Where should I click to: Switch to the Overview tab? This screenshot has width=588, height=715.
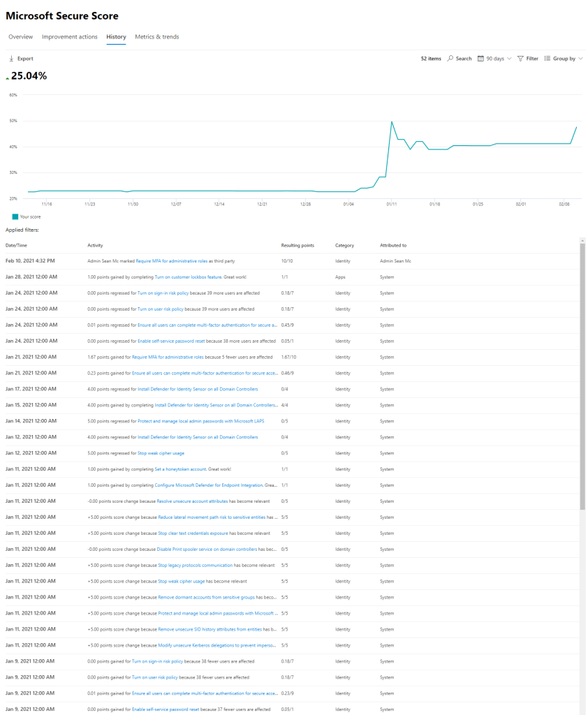(20, 37)
